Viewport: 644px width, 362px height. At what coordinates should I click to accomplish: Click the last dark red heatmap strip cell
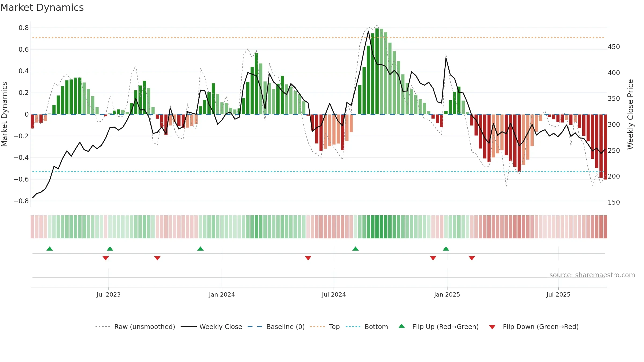(x=605, y=227)
